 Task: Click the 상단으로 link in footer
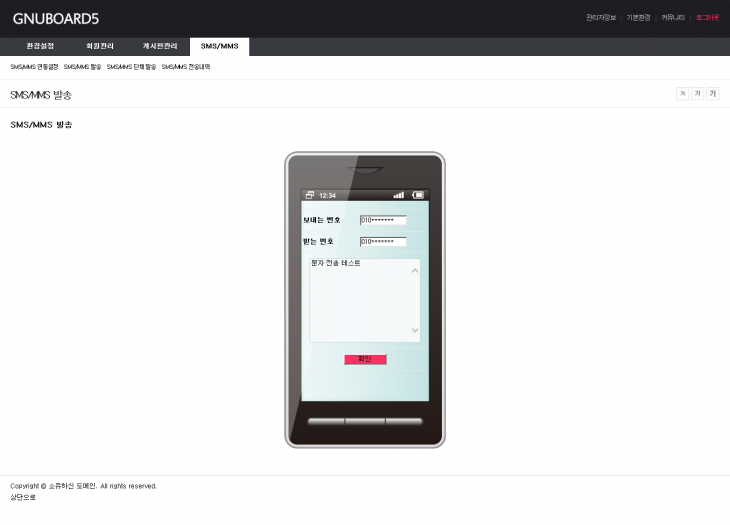[23, 497]
